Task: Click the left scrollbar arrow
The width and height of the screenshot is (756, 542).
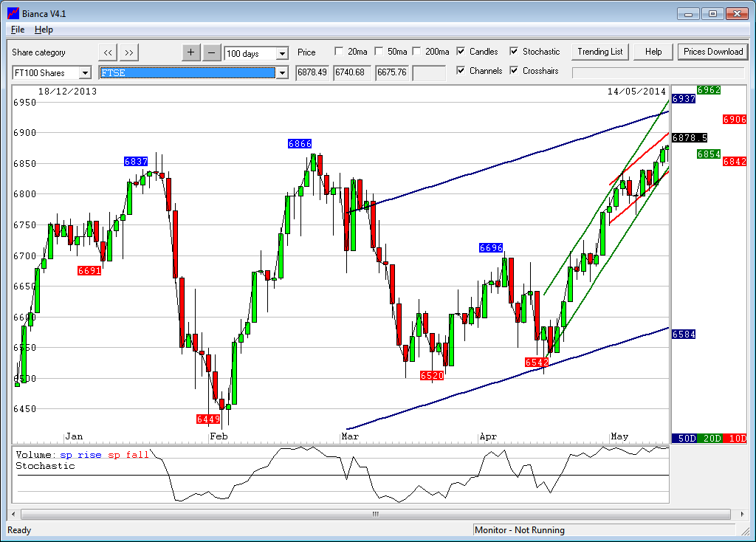Action: coord(13,514)
